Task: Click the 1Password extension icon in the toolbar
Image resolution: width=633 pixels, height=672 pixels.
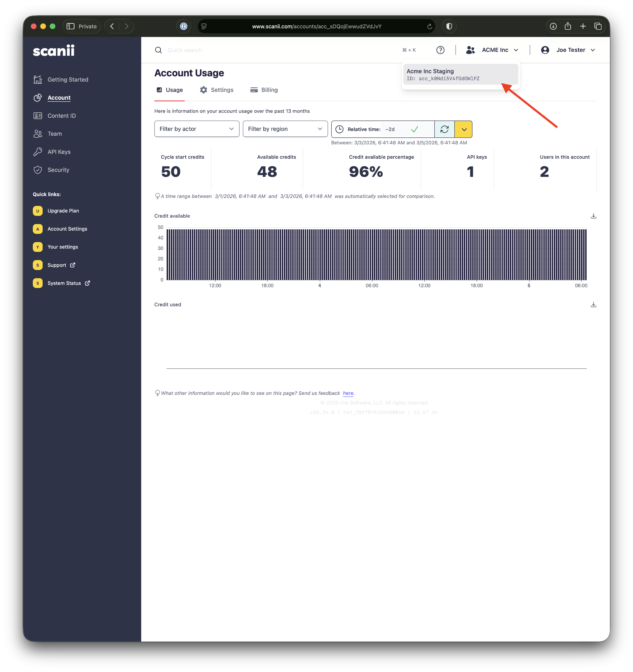Action: coord(184,26)
